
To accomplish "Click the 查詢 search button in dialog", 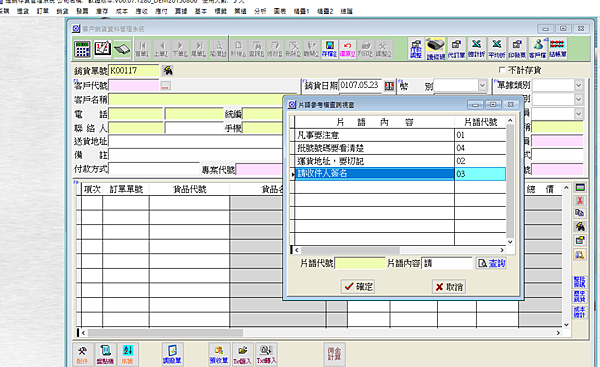I will click(491, 263).
